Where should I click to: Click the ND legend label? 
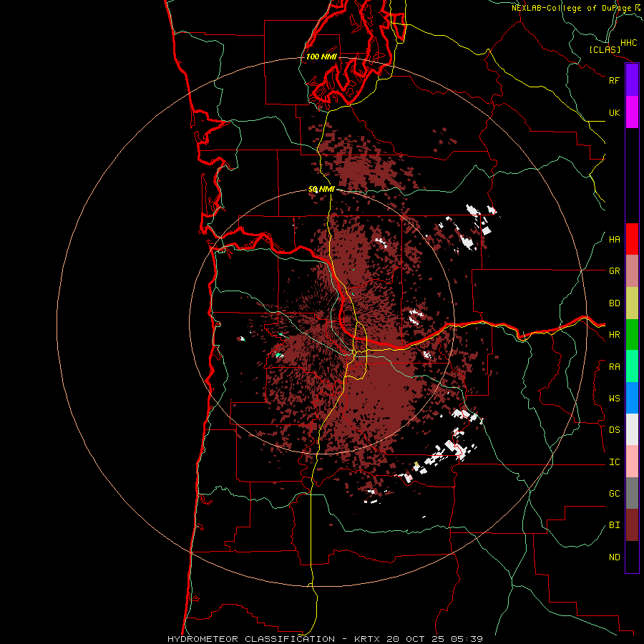coord(614,557)
